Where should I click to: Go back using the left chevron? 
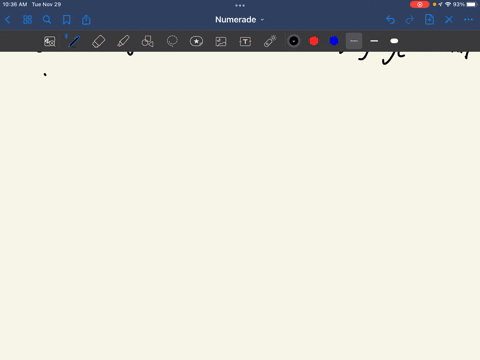click(8, 20)
